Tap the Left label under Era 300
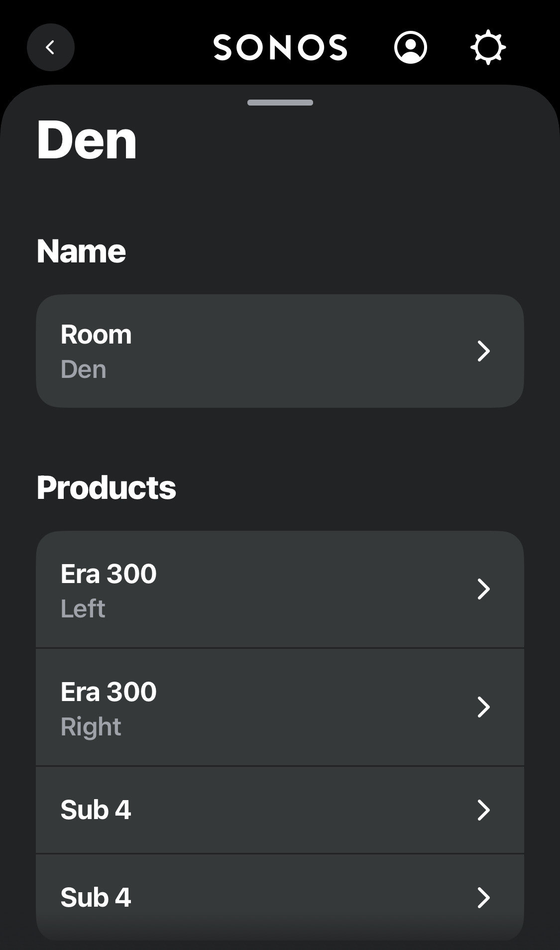The height and width of the screenshot is (950, 560). click(x=83, y=608)
